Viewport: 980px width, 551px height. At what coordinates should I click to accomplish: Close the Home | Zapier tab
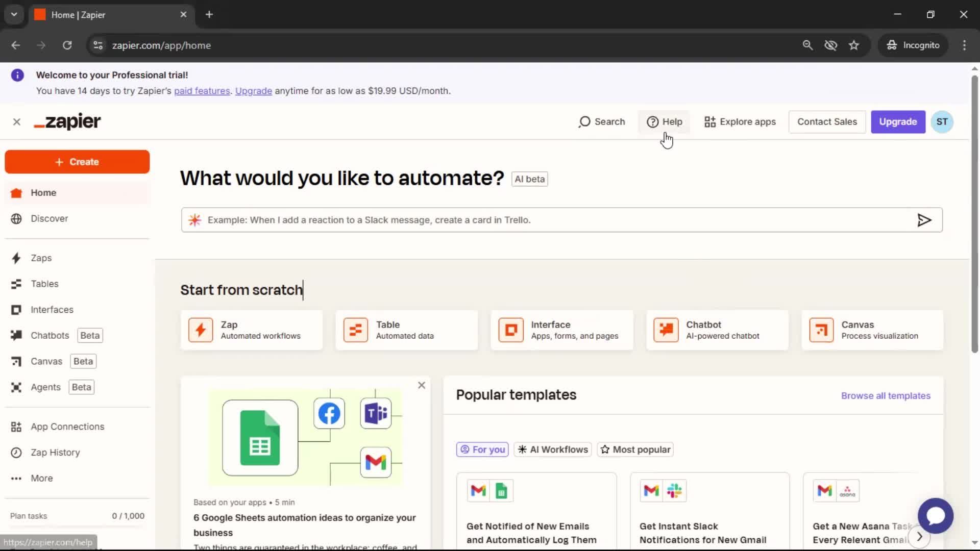click(x=183, y=15)
